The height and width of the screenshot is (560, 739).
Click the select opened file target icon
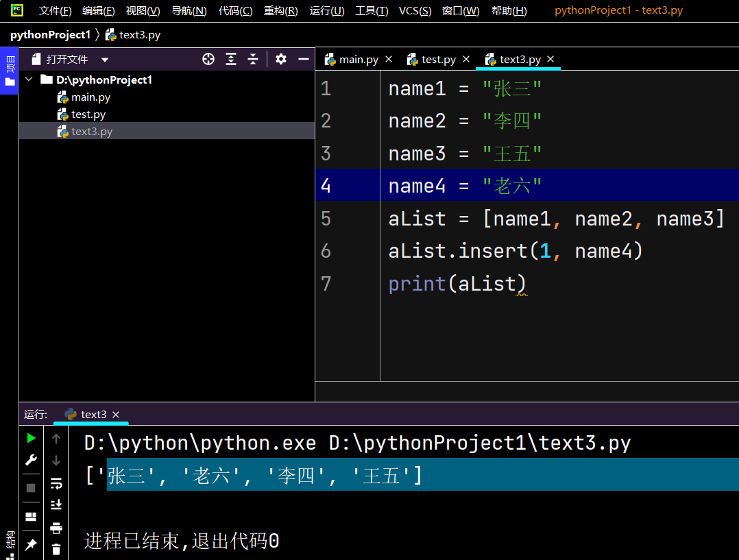click(x=208, y=60)
